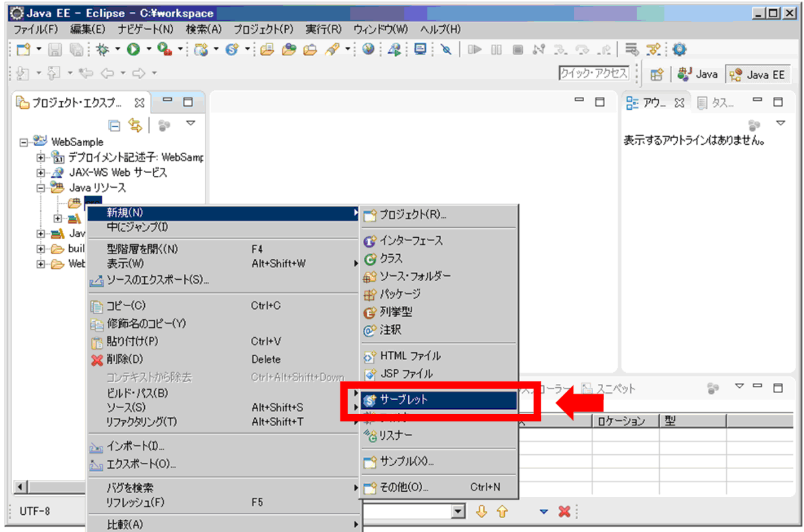Switch to the Java perspective
The image size is (804, 532).
click(698, 74)
